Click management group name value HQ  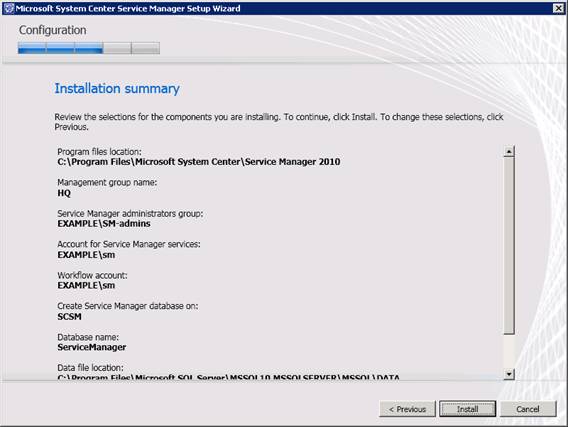pyautogui.click(x=64, y=193)
